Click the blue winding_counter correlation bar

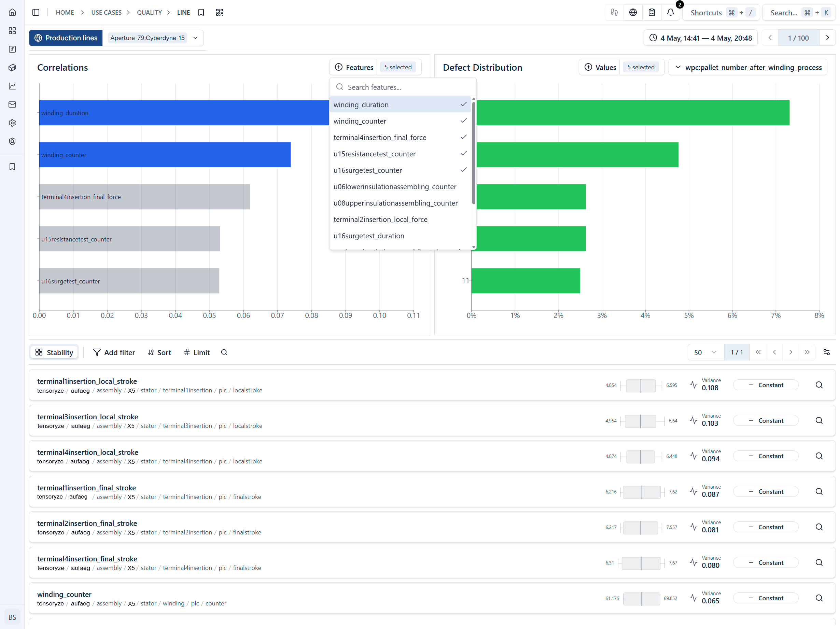pos(165,155)
